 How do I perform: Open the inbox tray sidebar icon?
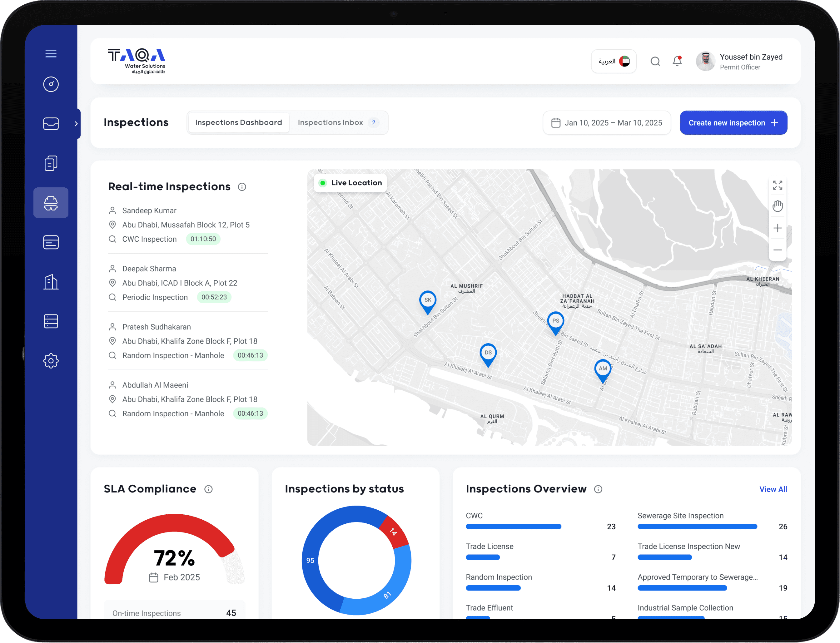[x=51, y=124]
